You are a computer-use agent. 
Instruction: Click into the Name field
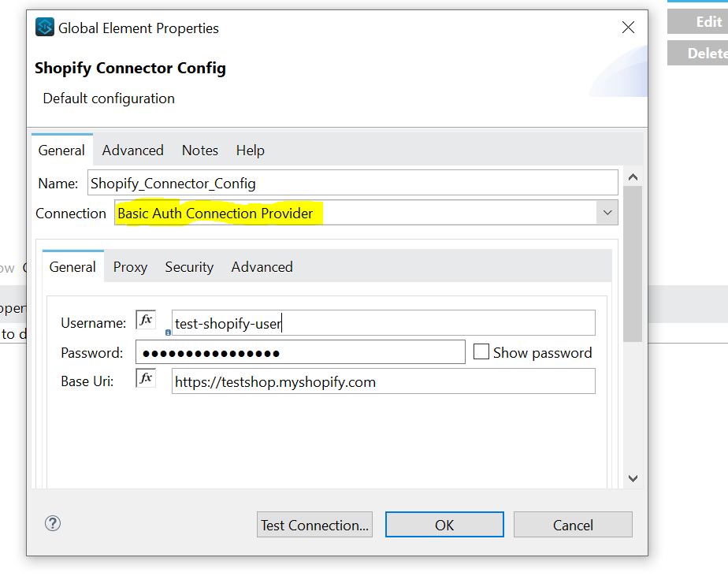coord(353,183)
